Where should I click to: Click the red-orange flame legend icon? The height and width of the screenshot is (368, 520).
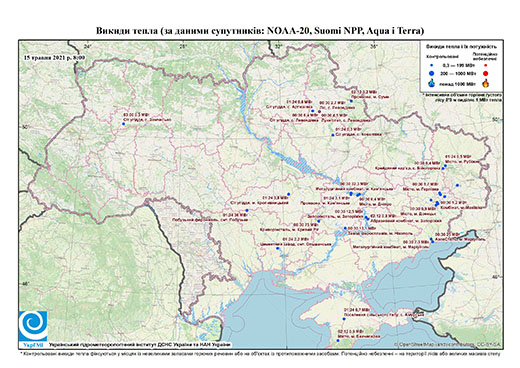[x=486, y=83]
